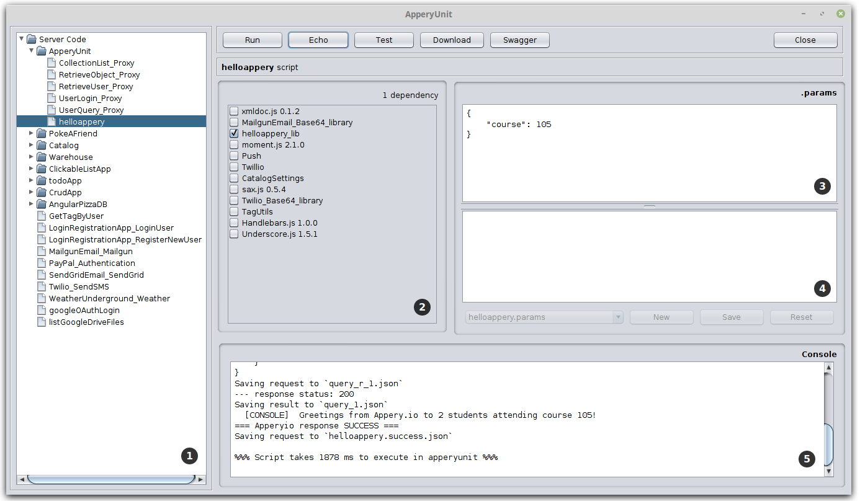Tick the moment.js 2.1.0 checkbox
This screenshot has height=504, width=860.
234,144
